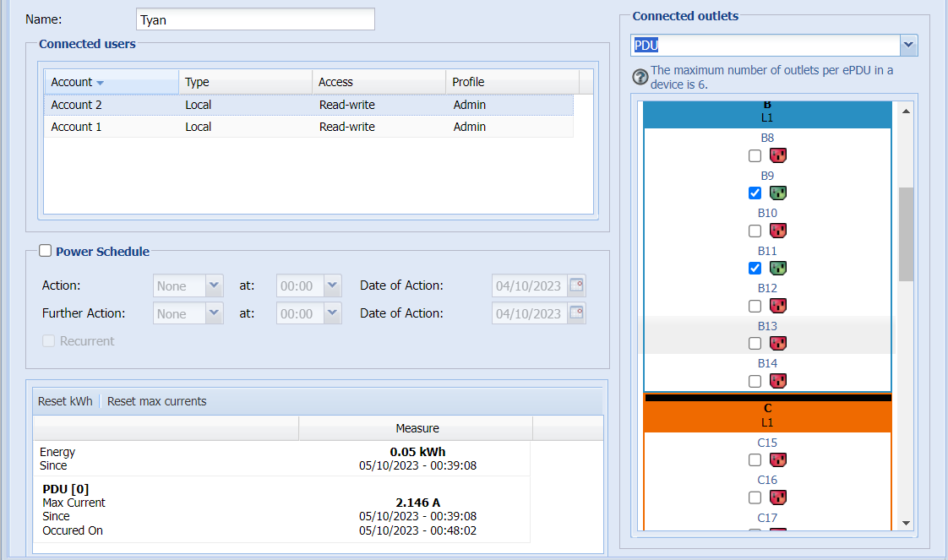948x560 pixels.
Task: Click the Admin cell of Account 2
Action: (x=469, y=105)
